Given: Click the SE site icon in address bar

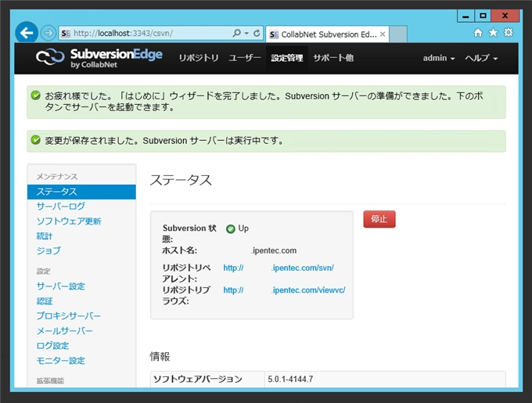Looking at the screenshot, I should coord(66,33).
